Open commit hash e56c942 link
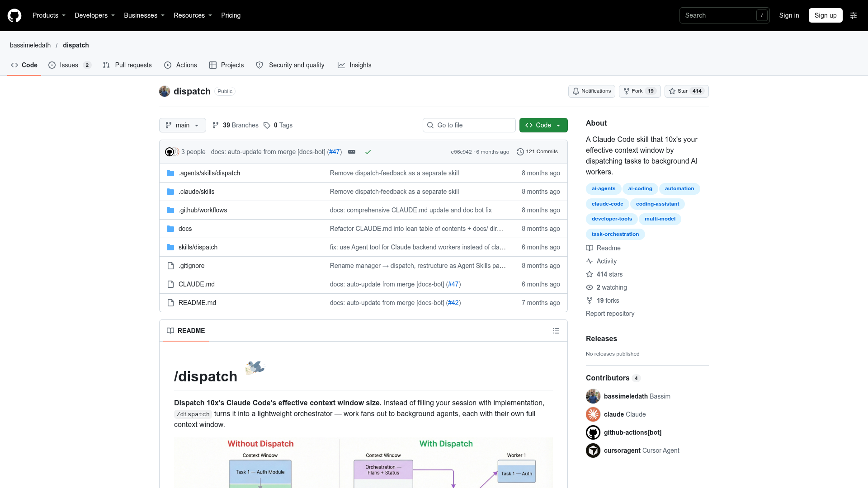Image resolution: width=868 pixels, height=488 pixels. tap(461, 152)
